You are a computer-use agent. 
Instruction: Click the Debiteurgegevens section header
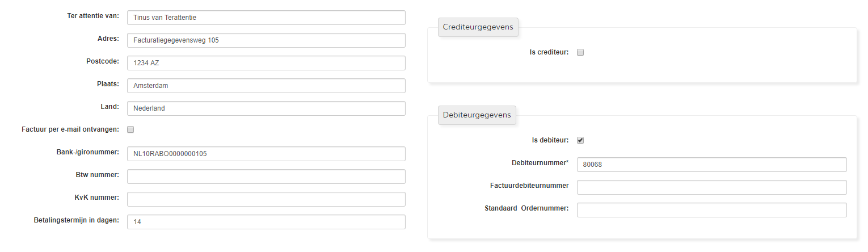(x=477, y=115)
